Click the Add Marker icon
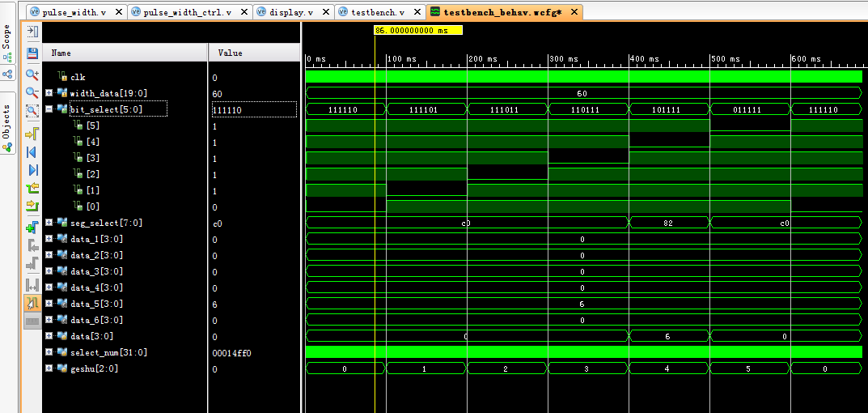 [32, 228]
